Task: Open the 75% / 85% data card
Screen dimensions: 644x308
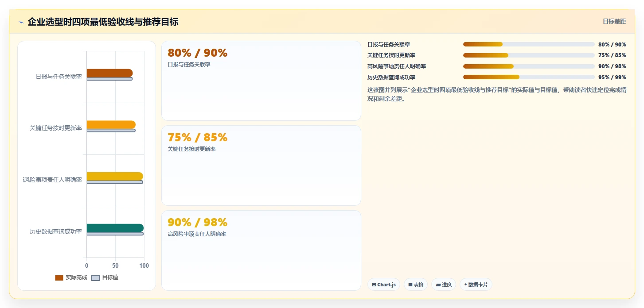Action: [261, 166]
